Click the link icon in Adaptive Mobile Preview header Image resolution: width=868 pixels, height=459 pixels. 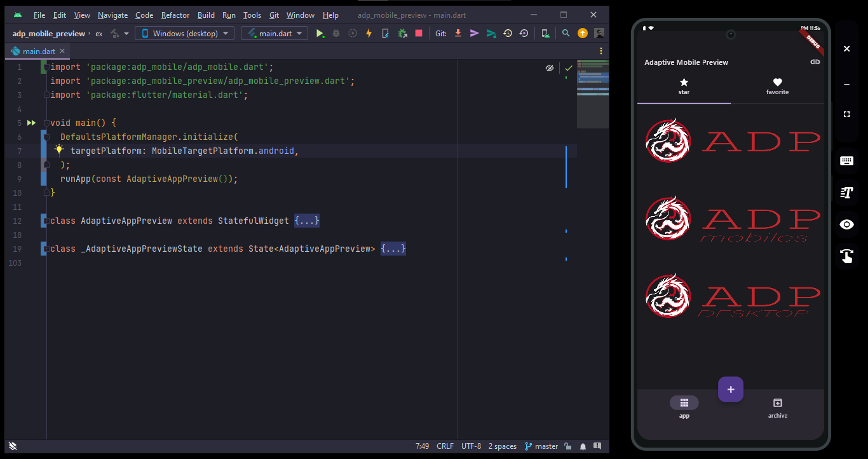815,62
